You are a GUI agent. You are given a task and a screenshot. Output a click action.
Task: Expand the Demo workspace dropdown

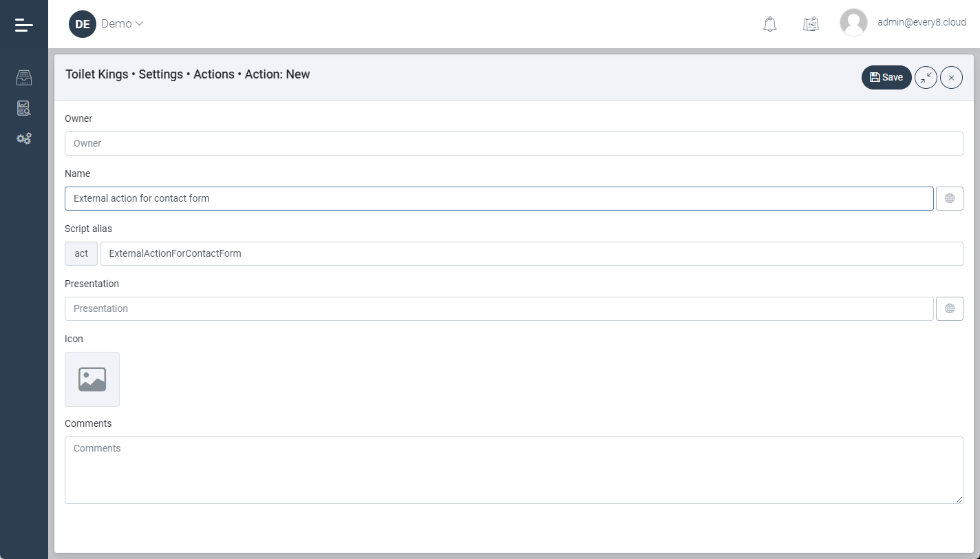pos(122,23)
